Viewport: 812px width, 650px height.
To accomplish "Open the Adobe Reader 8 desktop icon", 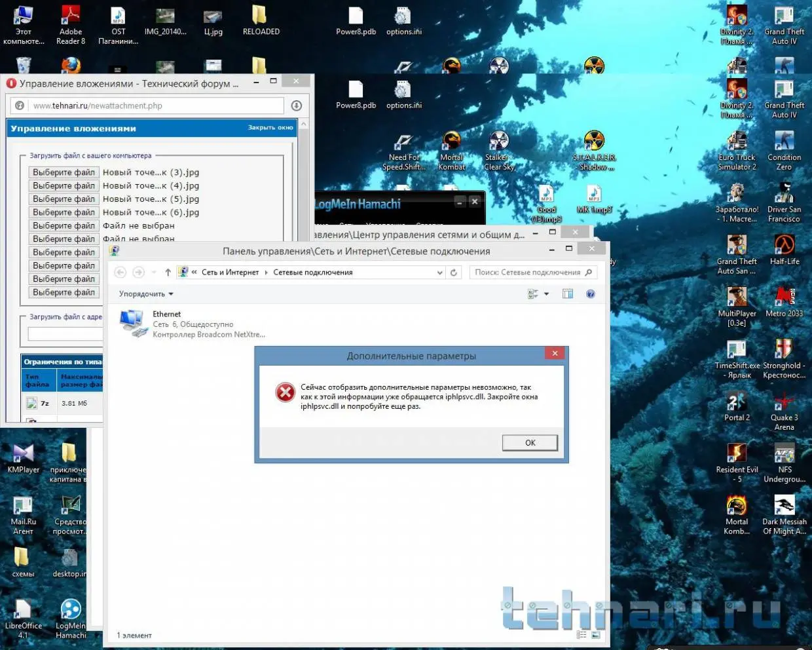I will click(x=71, y=25).
